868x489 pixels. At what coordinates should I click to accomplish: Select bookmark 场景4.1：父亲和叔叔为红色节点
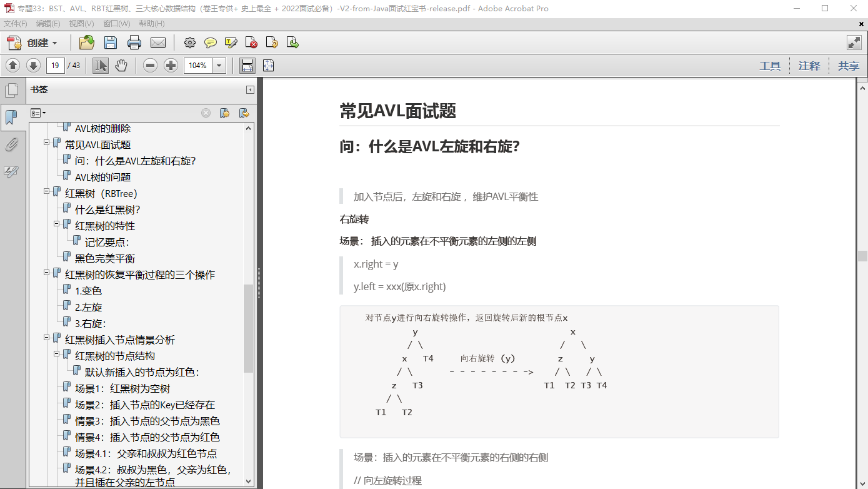146,453
